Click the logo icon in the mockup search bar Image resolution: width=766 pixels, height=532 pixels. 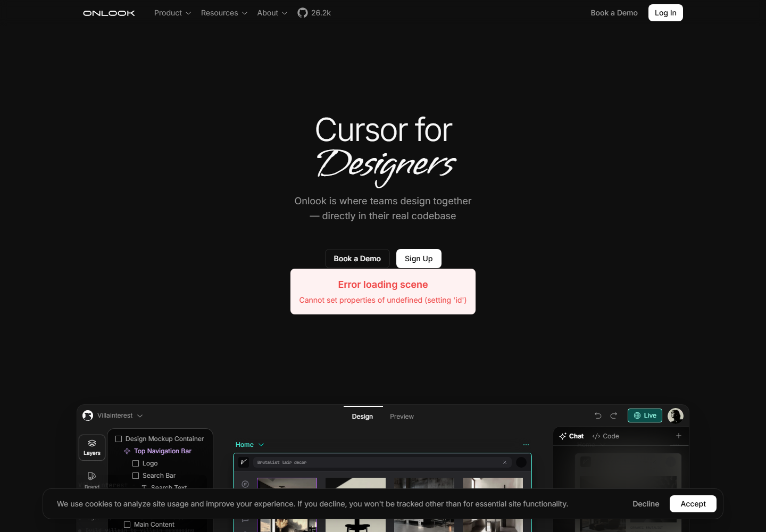click(x=244, y=462)
